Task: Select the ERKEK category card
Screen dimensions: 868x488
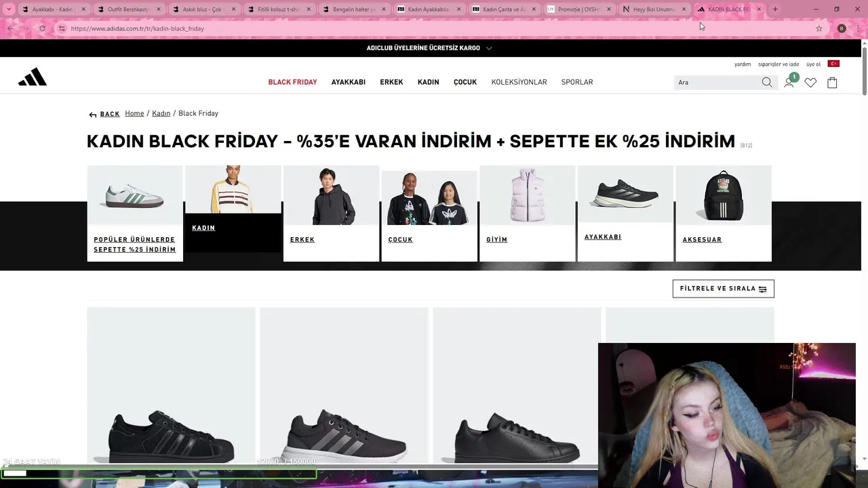Action: coord(331,213)
